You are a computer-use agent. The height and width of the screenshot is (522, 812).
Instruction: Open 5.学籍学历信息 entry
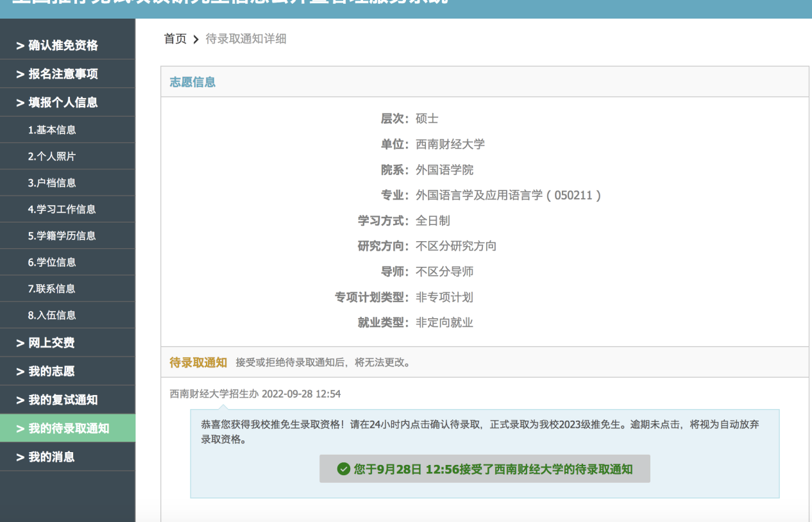62,235
